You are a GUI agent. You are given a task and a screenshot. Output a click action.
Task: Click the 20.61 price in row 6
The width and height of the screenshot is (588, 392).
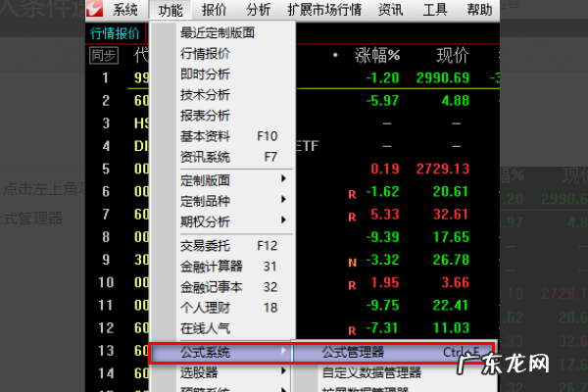451,192
